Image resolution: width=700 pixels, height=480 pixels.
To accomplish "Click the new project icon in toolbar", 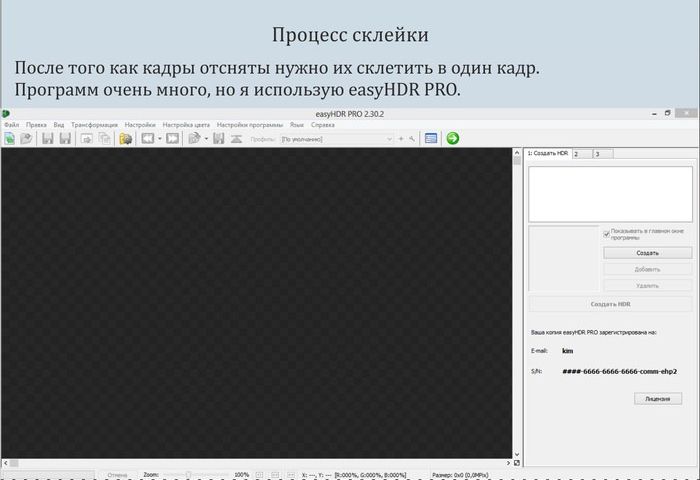I will tap(9, 139).
